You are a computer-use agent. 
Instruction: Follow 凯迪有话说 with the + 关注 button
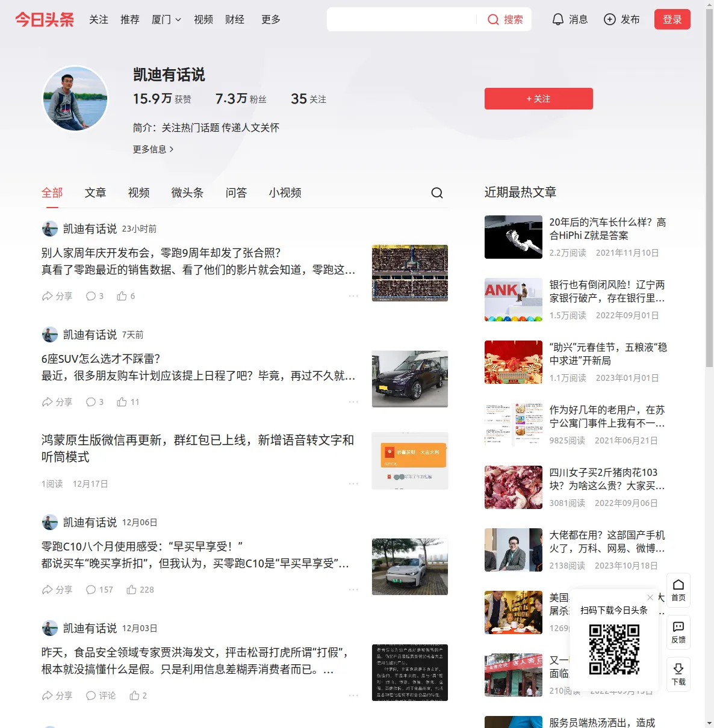coord(539,99)
